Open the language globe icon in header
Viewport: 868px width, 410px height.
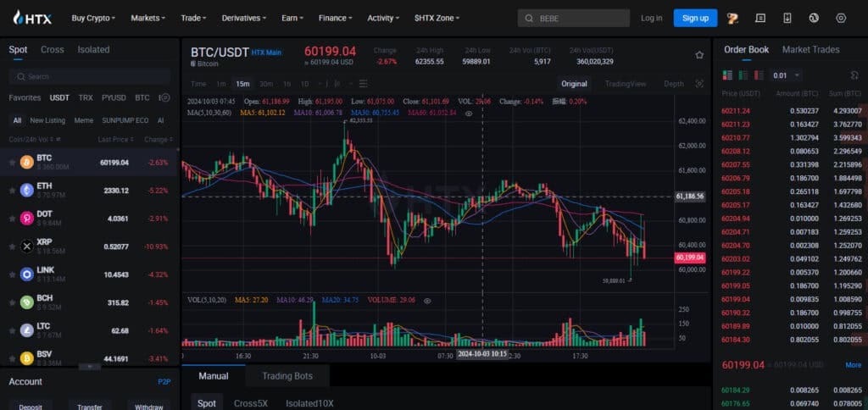(813, 18)
